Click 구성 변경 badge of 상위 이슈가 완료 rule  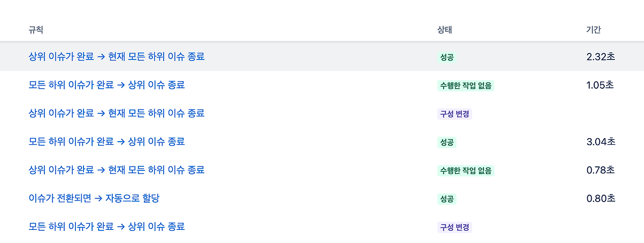(455, 114)
